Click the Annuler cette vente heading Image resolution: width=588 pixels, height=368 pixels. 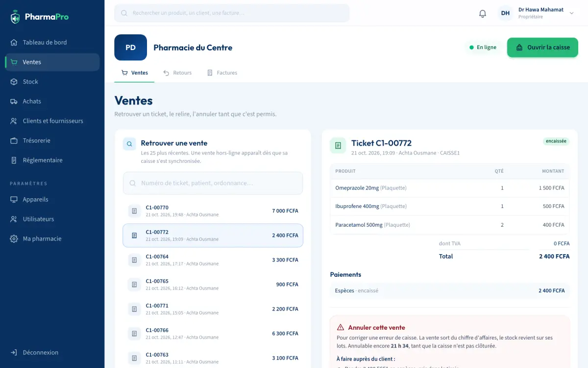(x=376, y=328)
